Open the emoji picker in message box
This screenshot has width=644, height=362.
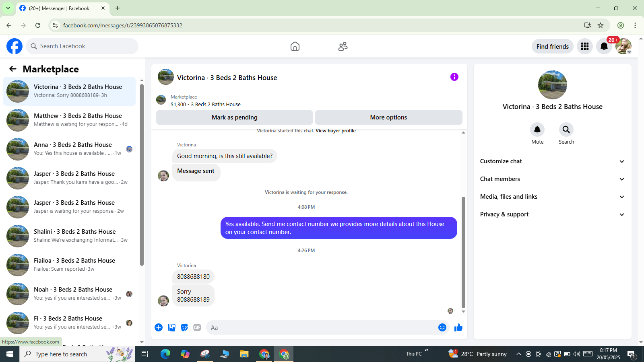(x=442, y=327)
